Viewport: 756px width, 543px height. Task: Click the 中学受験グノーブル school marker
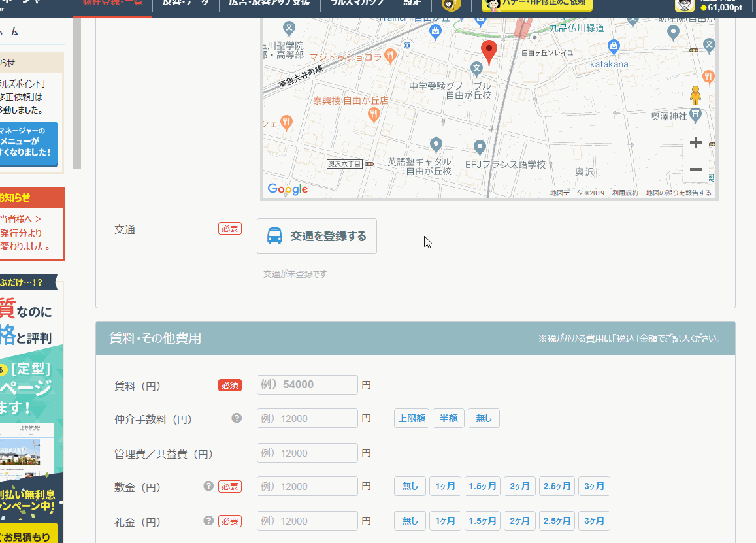pos(476,69)
